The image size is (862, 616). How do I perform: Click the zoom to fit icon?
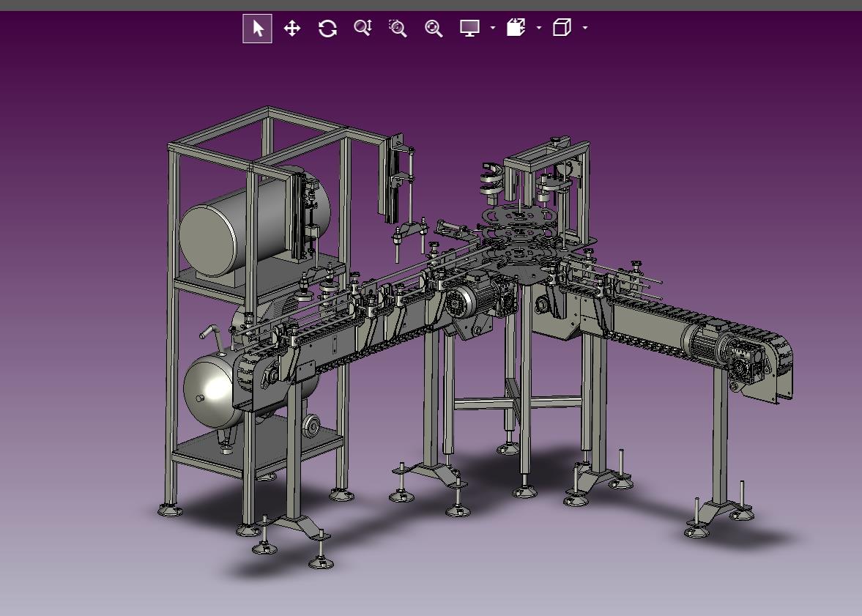pyautogui.click(x=434, y=28)
